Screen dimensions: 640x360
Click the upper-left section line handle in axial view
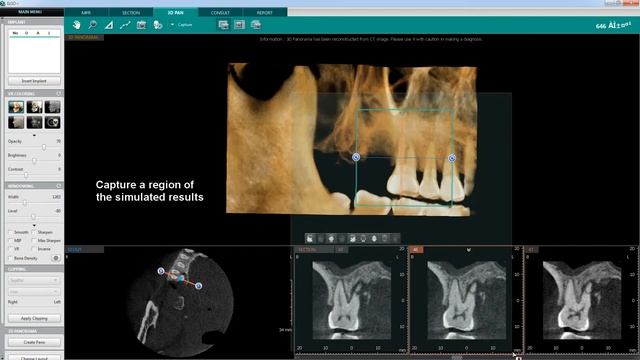161,271
